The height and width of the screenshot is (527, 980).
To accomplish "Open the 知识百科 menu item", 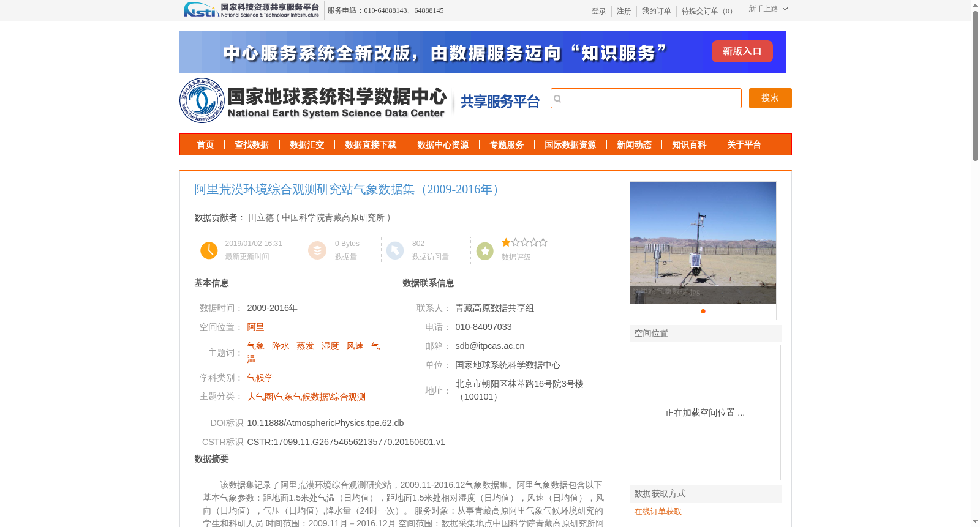I will 689,145.
